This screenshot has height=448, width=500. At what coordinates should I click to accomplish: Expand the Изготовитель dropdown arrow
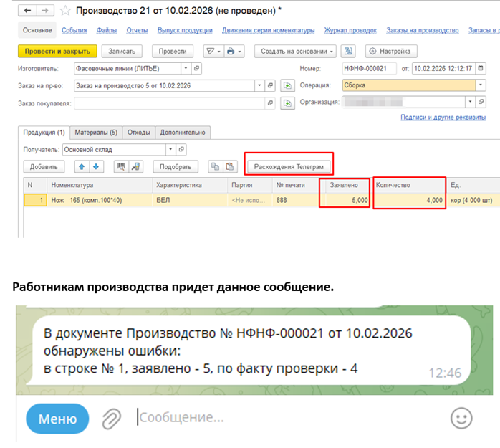(x=186, y=68)
